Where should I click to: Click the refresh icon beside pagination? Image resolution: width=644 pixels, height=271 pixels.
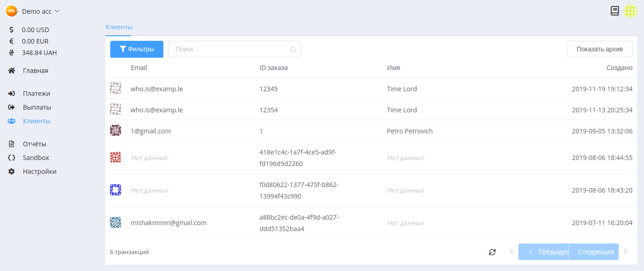coord(492,252)
